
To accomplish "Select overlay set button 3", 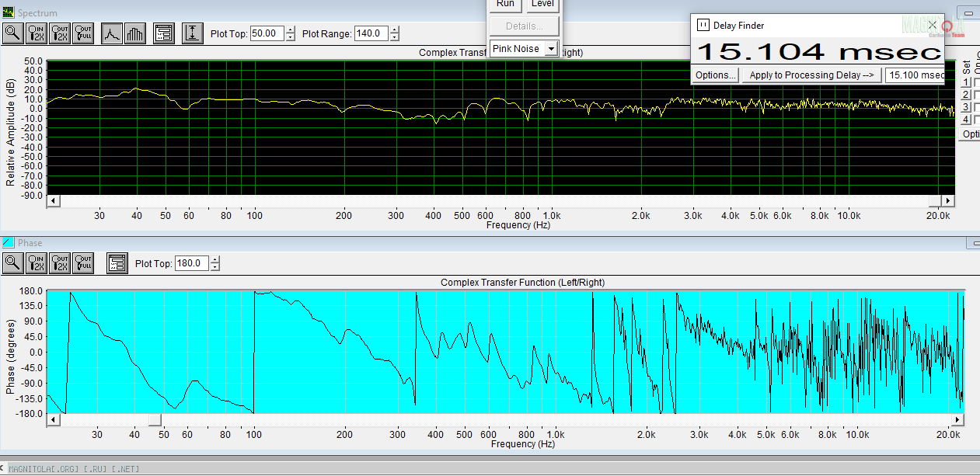I will (x=966, y=107).
